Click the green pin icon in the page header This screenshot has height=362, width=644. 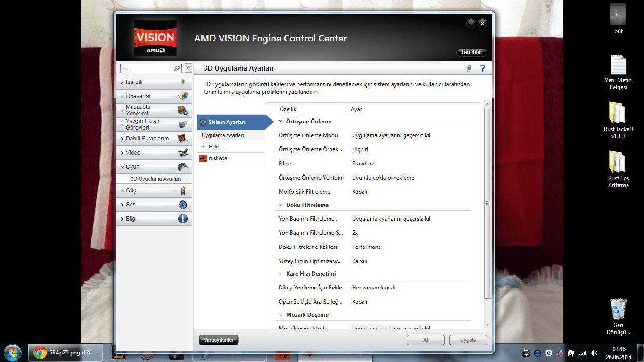[x=469, y=68]
